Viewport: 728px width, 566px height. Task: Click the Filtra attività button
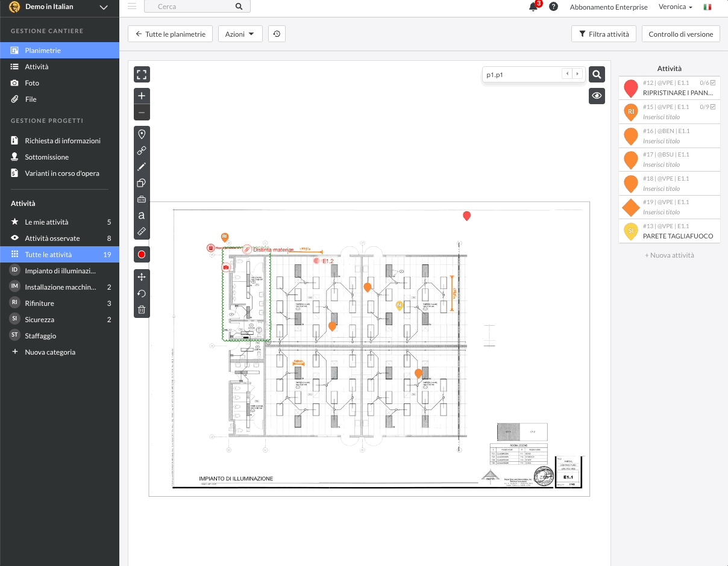(x=603, y=34)
